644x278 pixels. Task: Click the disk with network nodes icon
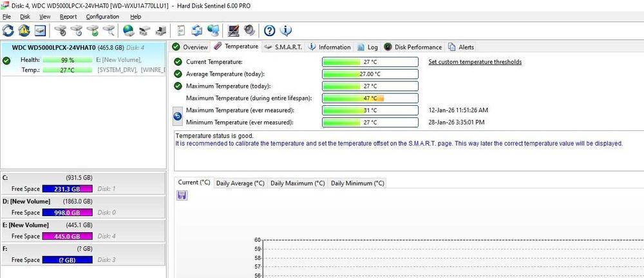[144, 30]
